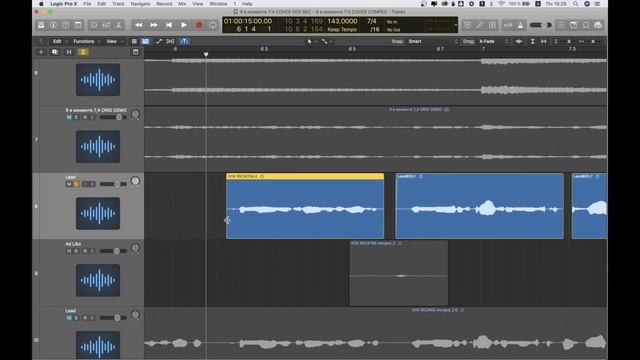Toggle Solo on the selected Lead track
Screen dimensions: 640x360
tap(76, 184)
